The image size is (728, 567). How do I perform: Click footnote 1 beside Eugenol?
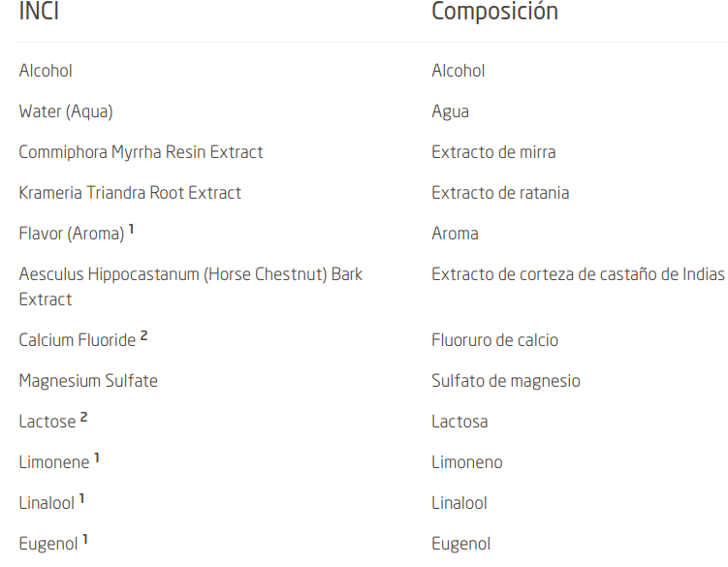click(85, 540)
